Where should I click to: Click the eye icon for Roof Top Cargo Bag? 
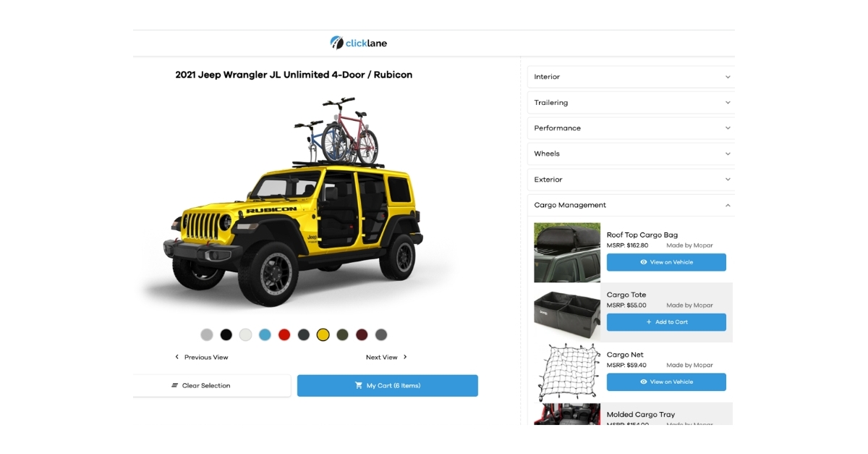[644, 262]
